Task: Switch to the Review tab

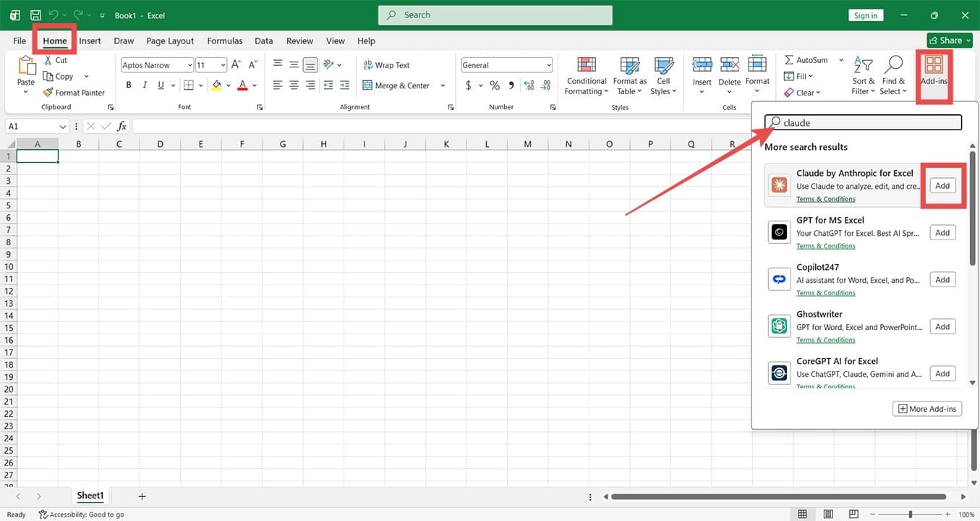Action: tap(299, 41)
